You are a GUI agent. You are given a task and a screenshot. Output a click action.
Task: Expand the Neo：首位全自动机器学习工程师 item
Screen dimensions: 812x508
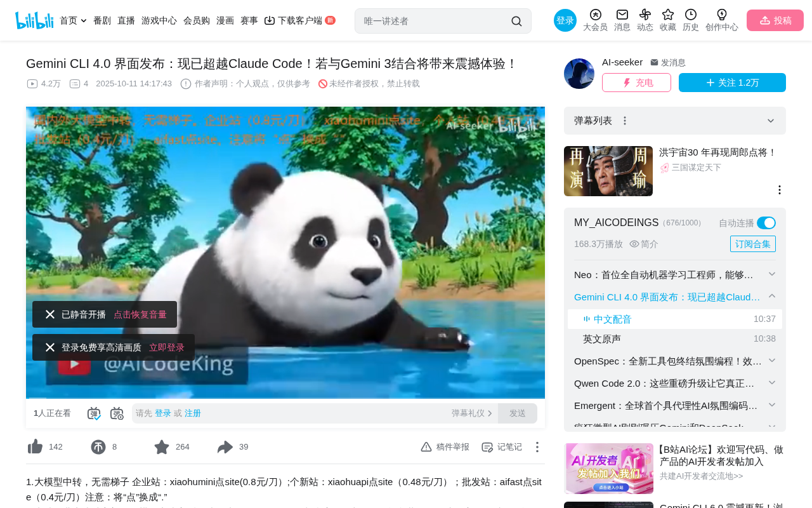[772, 274]
